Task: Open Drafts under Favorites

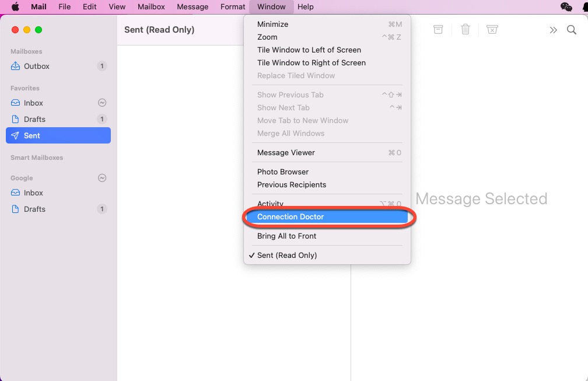Action: tap(34, 119)
